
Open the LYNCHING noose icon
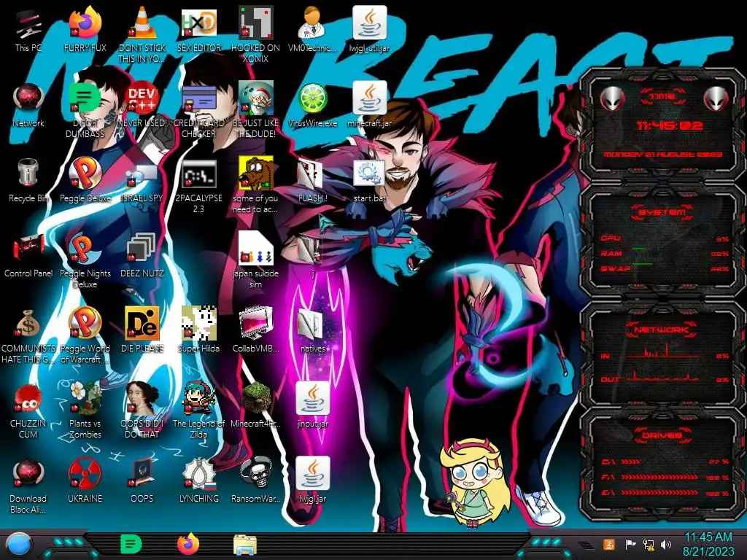click(x=198, y=474)
